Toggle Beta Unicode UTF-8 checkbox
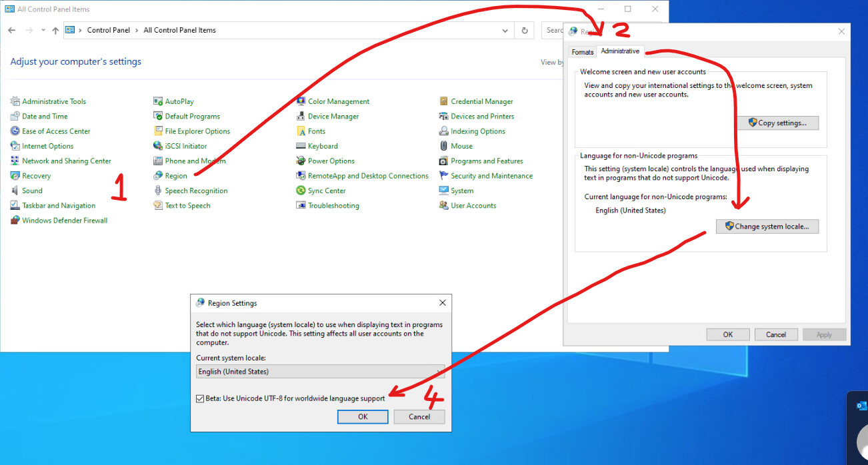 click(x=200, y=398)
